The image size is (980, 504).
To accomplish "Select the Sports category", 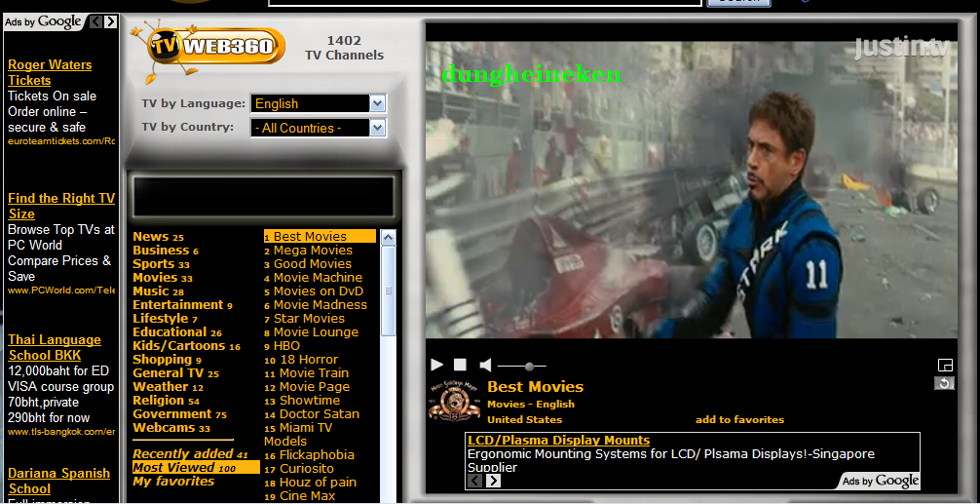I will [x=161, y=264].
